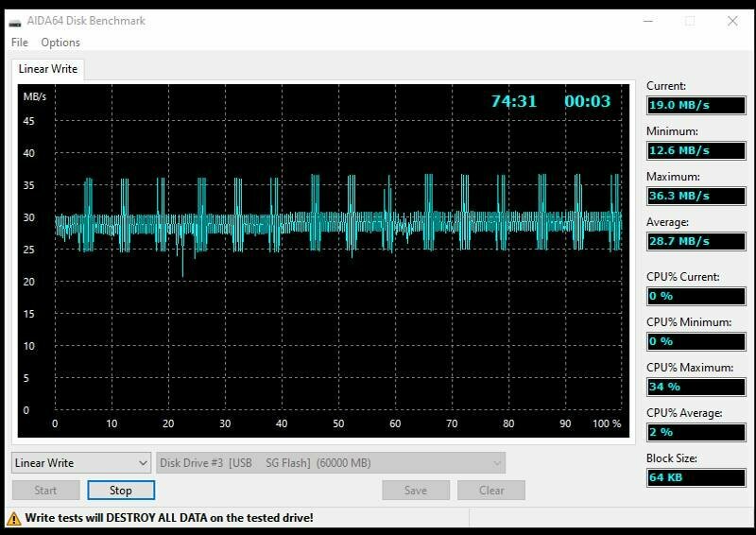The image size is (756, 535).
Task: Click the elapsed time 74:31 on graph
Action: click(514, 101)
